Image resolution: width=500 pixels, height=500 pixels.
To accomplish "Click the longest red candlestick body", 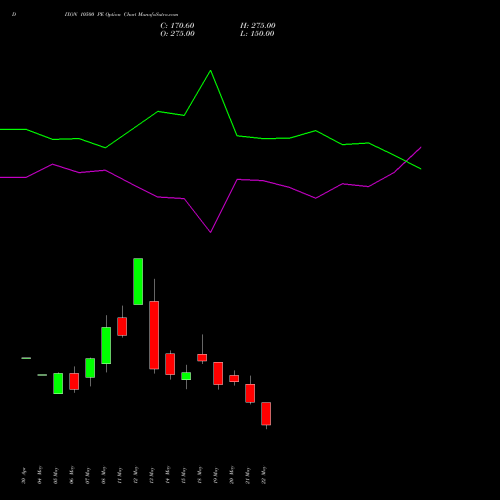I will tap(154, 335).
